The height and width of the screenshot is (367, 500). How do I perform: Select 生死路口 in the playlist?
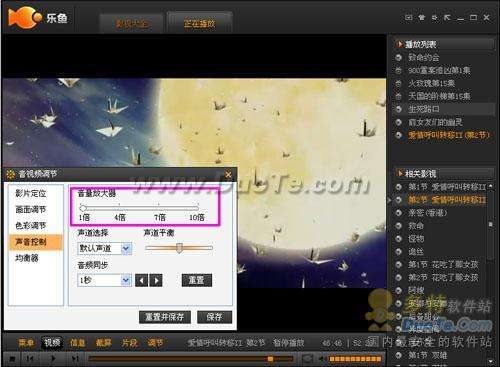444,109
